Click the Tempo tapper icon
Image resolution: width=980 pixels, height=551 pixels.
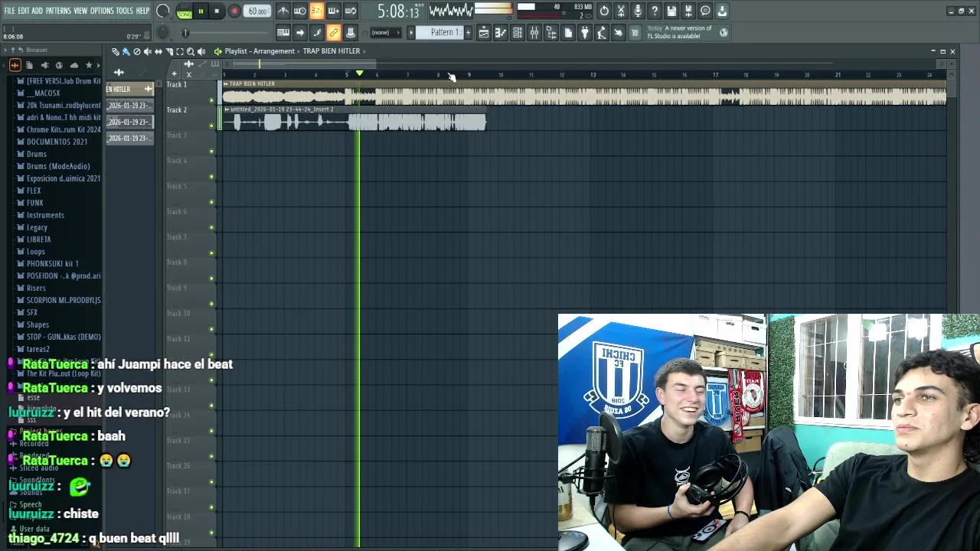(602, 32)
